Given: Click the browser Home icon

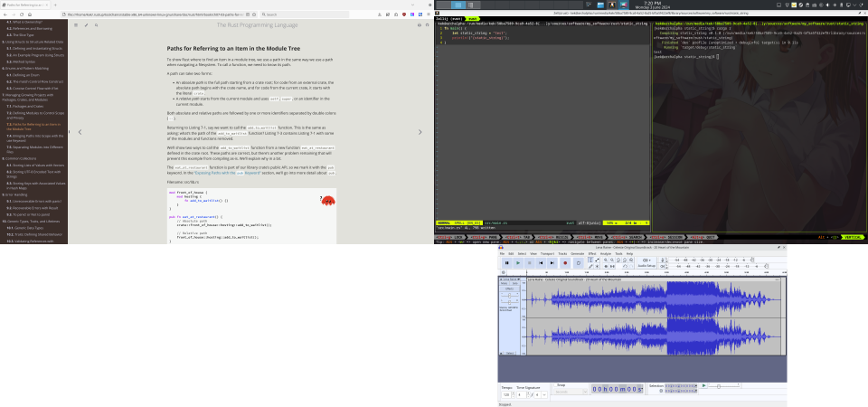Looking at the screenshot, I should pos(29,14).
